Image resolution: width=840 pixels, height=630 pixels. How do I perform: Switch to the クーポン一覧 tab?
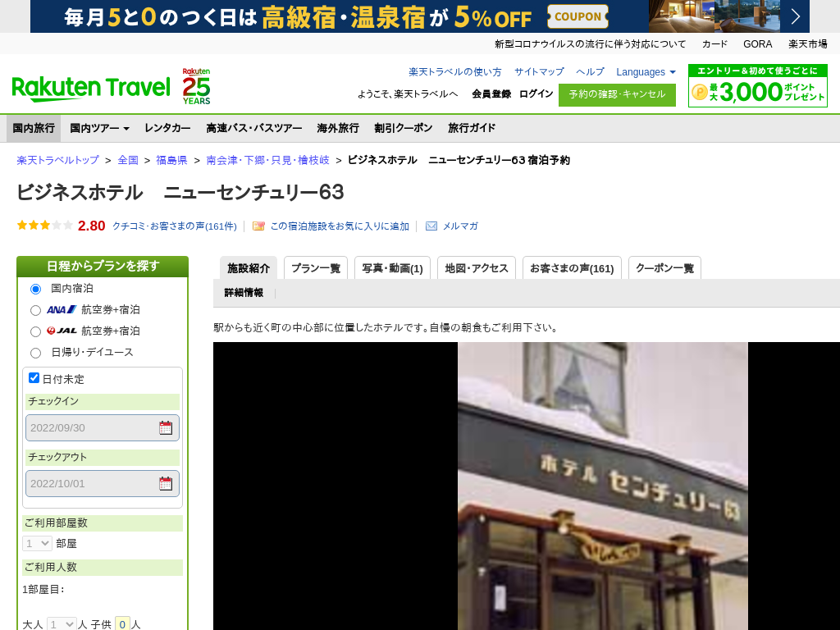coord(664,268)
